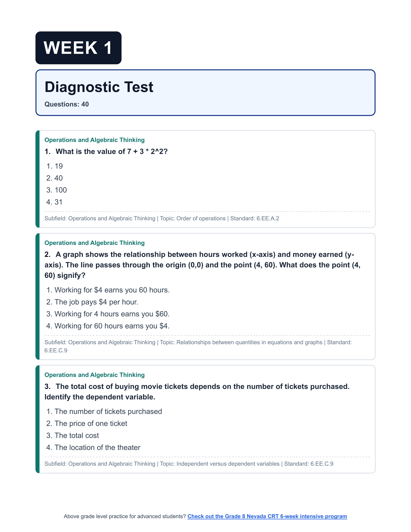Select "The number of tickets purchased" answer

[x=108, y=411]
